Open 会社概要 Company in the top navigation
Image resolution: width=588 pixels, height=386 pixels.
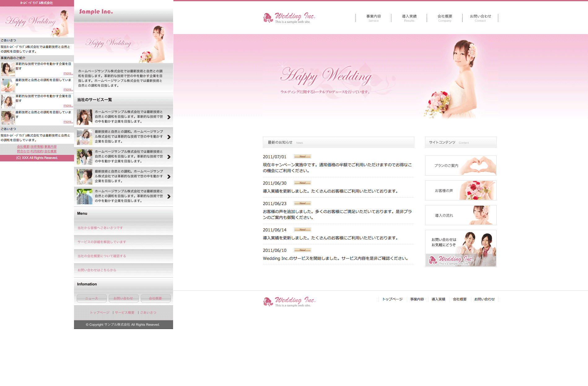tap(445, 18)
